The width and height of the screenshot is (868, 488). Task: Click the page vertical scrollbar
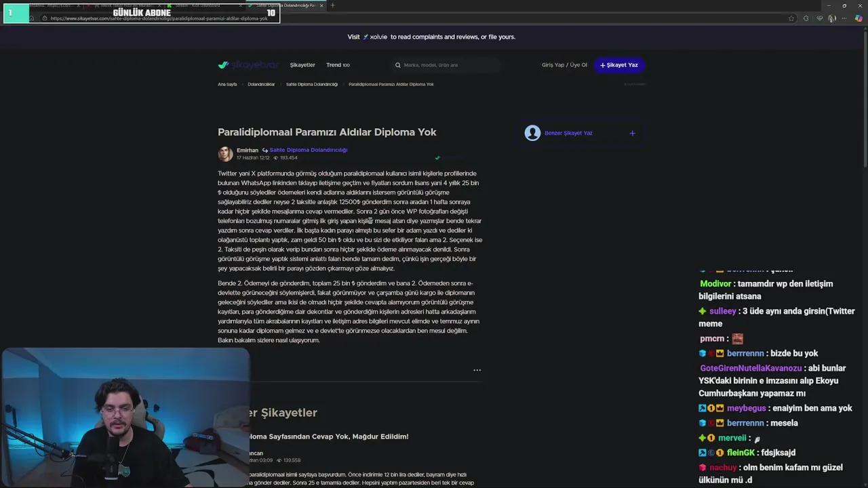865,98
